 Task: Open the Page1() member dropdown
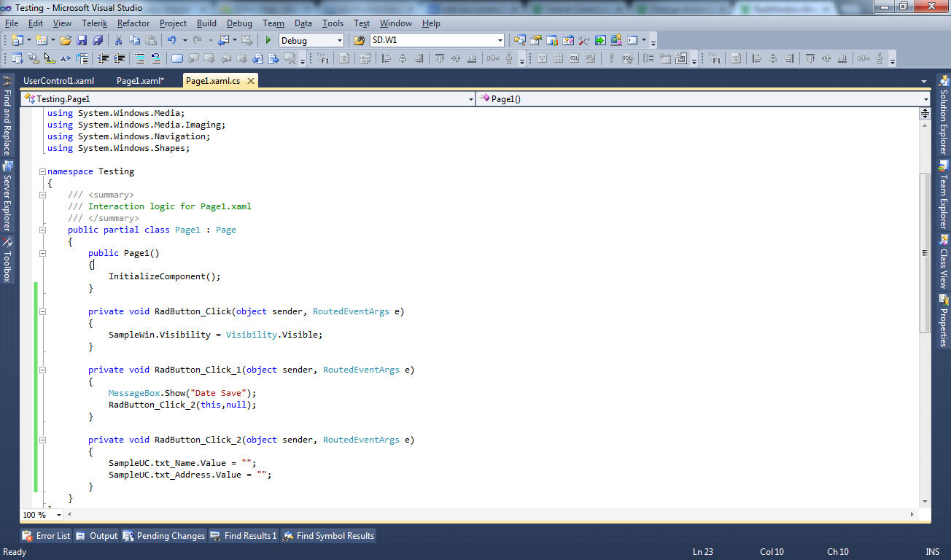pyautogui.click(x=925, y=98)
